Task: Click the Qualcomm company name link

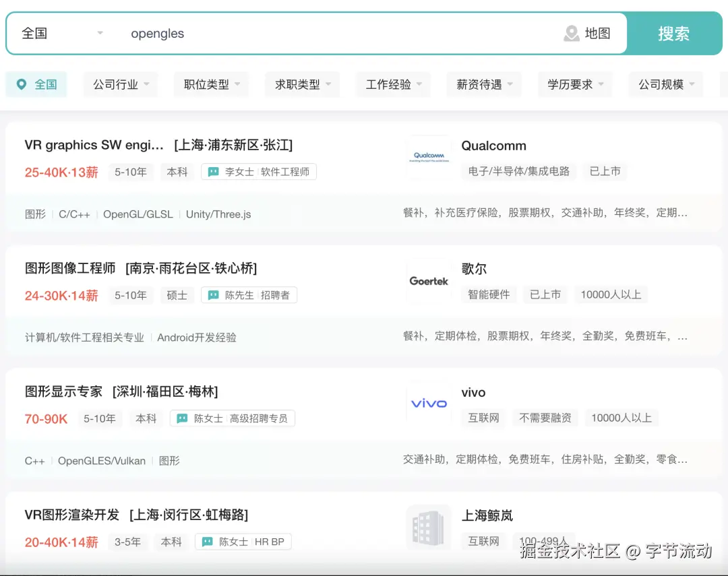Action: pyautogui.click(x=493, y=146)
